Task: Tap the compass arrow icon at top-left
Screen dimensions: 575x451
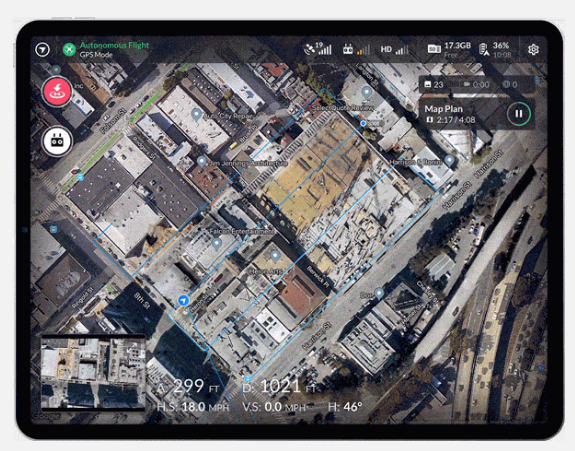Action: [x=43, y=50]
